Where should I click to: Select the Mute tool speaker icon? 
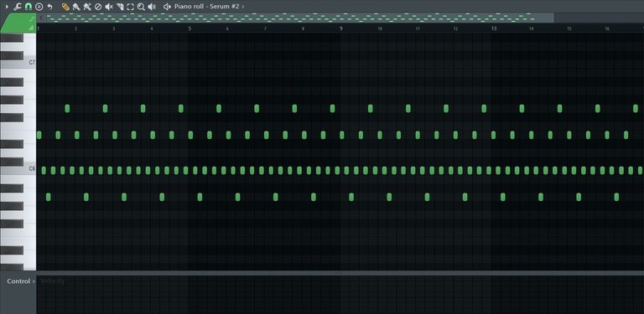109,7
